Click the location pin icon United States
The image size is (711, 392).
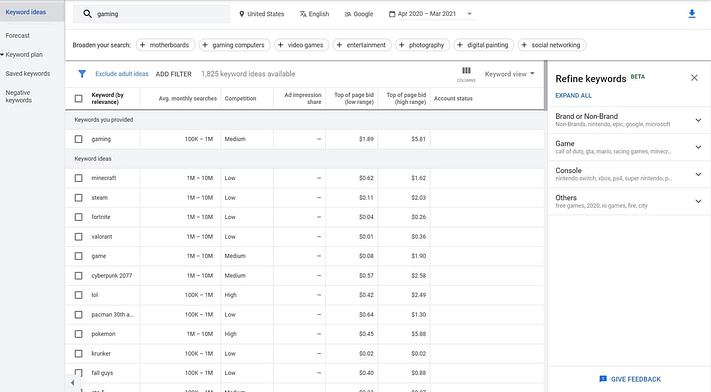pos(242,14)
